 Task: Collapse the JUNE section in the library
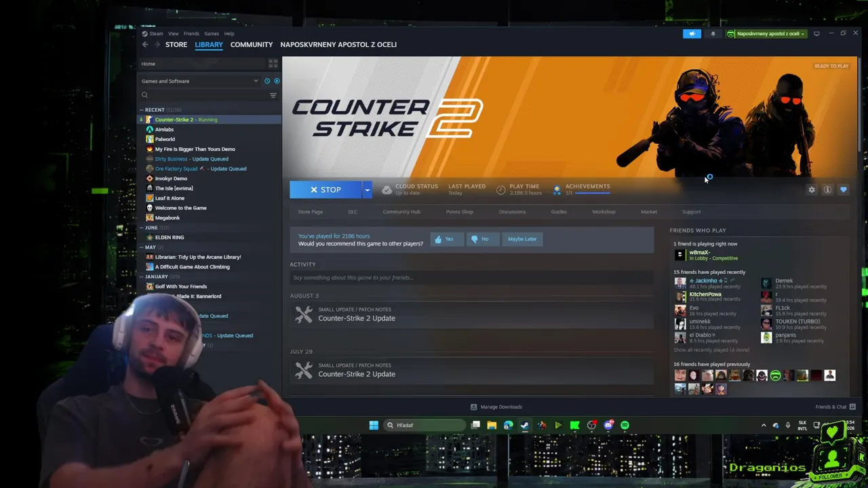coord(141,228)
